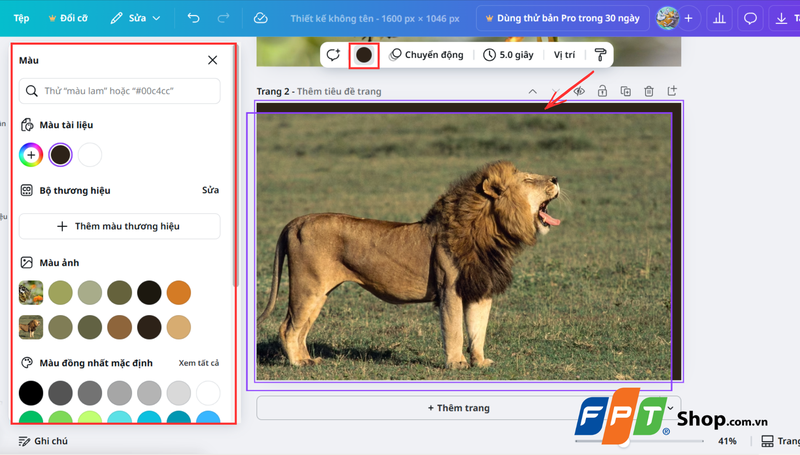This screenshot has height=455, width=800.
Task: Start the Pro 30-day trial
Action: coord(563,18)
